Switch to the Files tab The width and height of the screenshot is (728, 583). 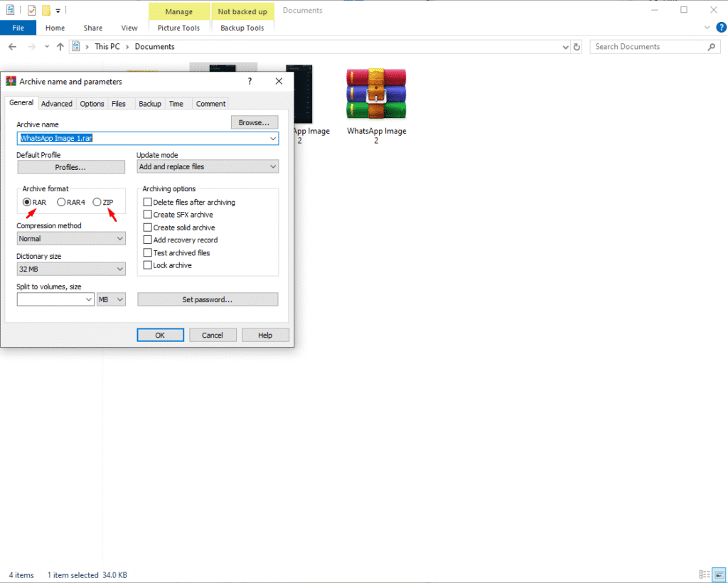119,104
